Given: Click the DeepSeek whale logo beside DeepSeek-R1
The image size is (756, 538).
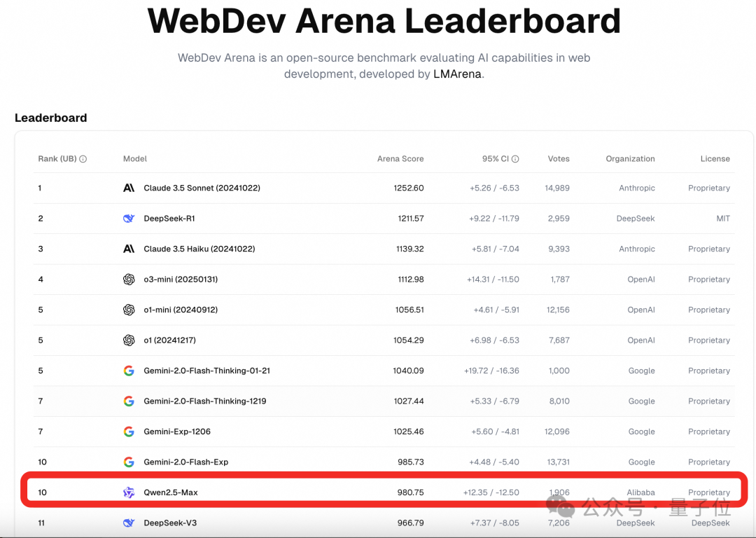Looking at the screenshot, I should [129, 218].
